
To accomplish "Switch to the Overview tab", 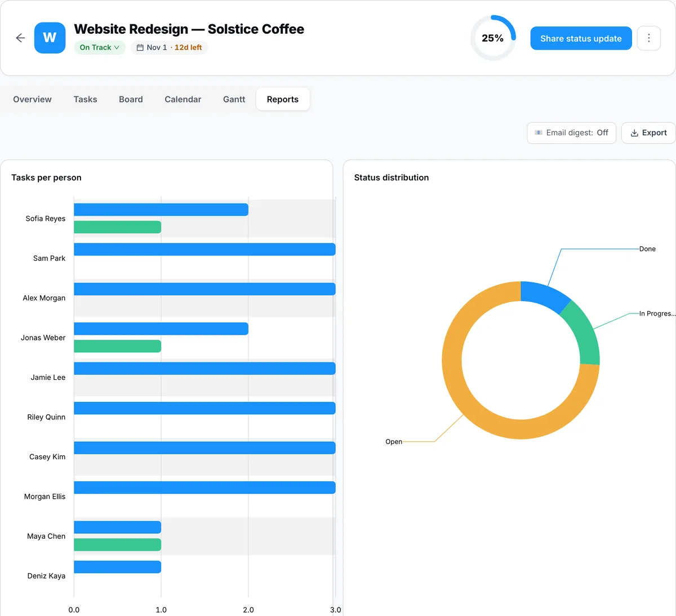I will point(32,99).
